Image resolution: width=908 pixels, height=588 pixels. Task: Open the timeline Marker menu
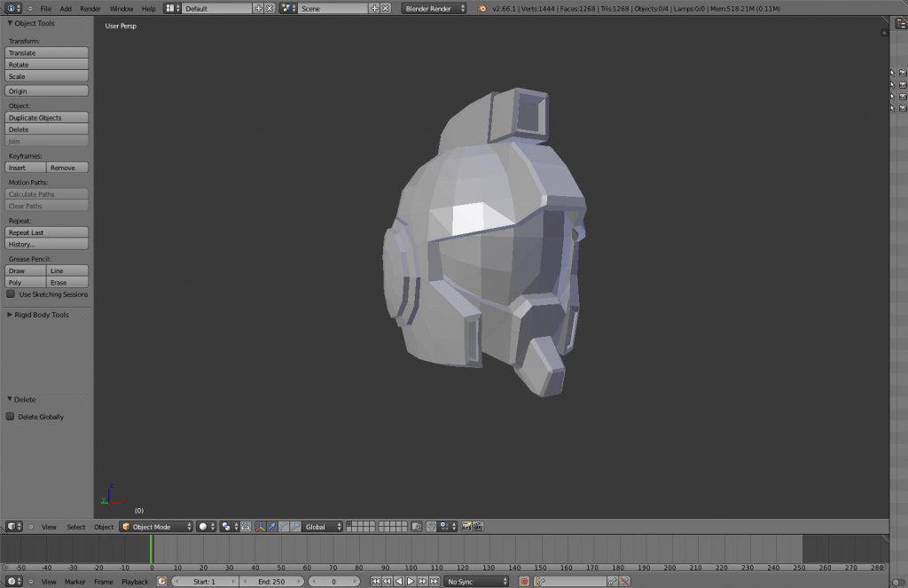[74, 582]
